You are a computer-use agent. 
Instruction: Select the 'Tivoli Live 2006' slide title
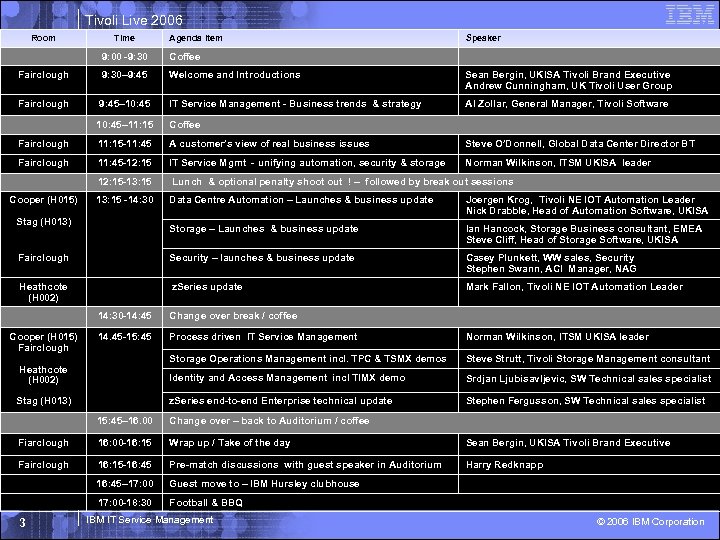134,20
